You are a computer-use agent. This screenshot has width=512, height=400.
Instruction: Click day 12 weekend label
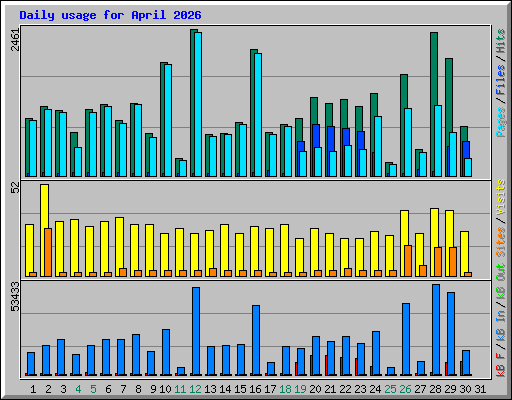coord(195,389)
